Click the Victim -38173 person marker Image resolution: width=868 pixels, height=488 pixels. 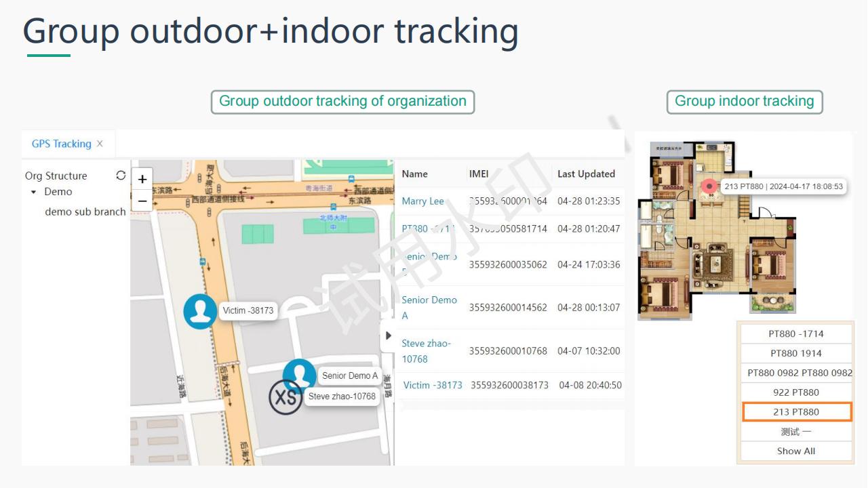[199, 310]
